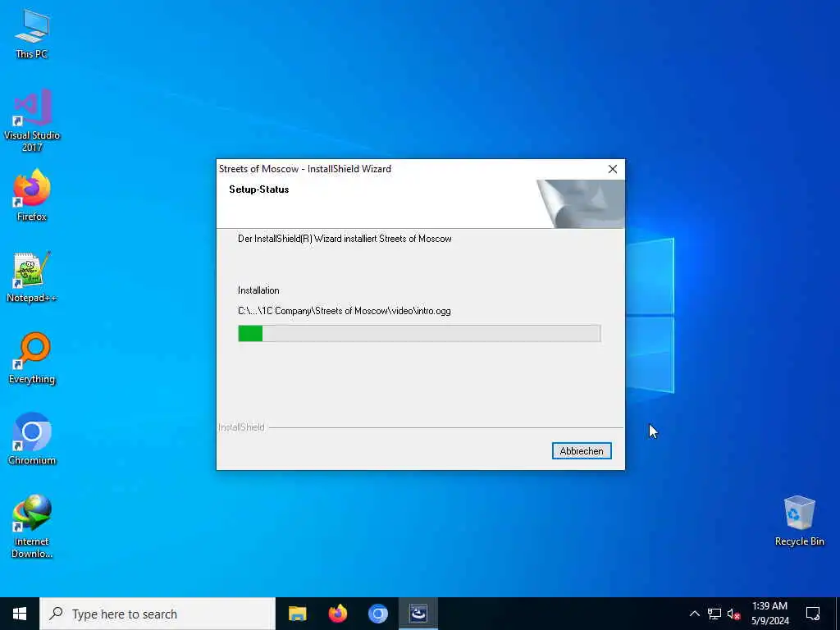Launch Chromium from the taskbar
This screenshot has height=630, width=840.
point(377,614)
